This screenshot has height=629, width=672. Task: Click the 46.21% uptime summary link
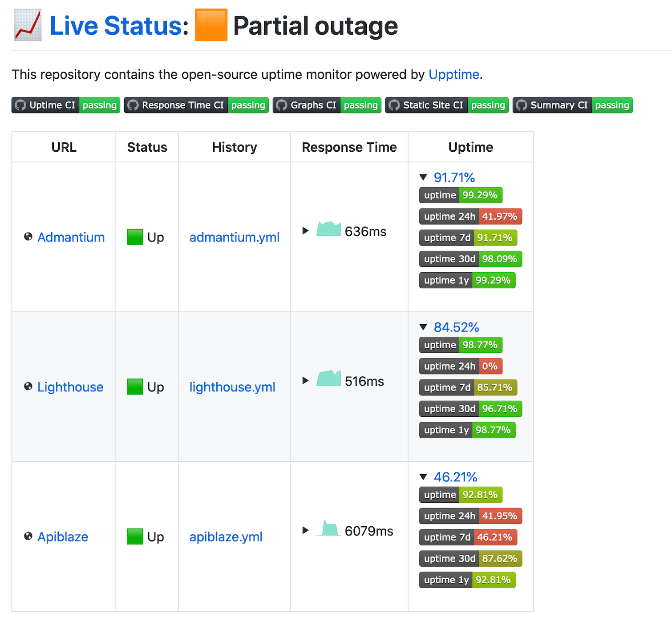(456, 477)
